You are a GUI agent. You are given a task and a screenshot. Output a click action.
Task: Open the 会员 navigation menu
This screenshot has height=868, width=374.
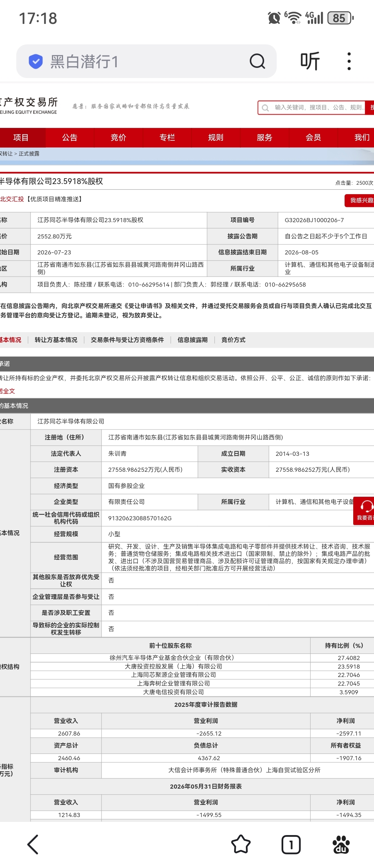313,138
